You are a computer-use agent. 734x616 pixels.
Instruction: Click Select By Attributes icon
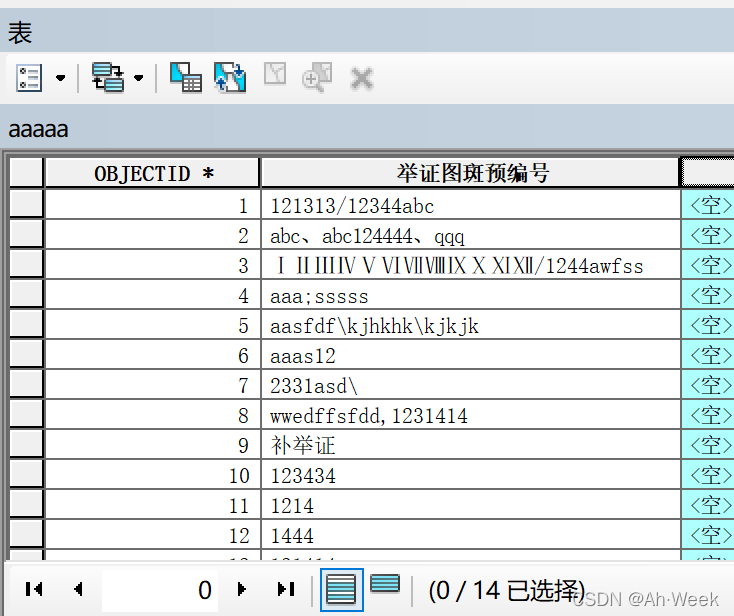pos(186,77)
